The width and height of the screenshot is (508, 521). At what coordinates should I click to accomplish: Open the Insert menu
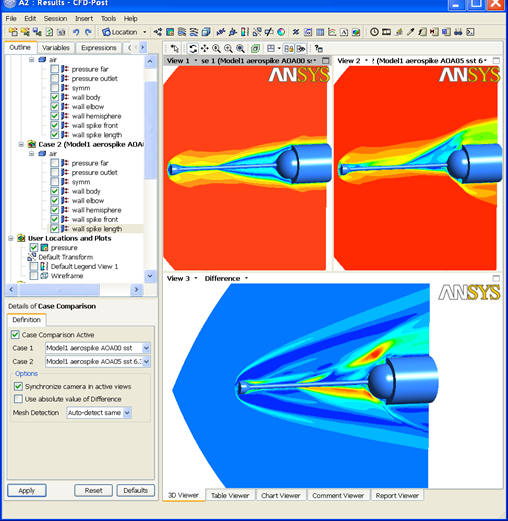click(84, 19)
